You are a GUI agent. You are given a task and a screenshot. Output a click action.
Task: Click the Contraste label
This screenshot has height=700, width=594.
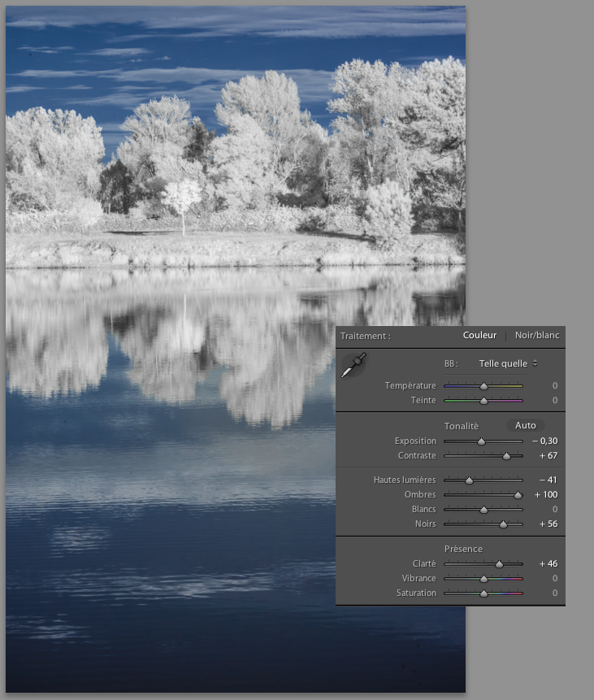coord(417,455)
